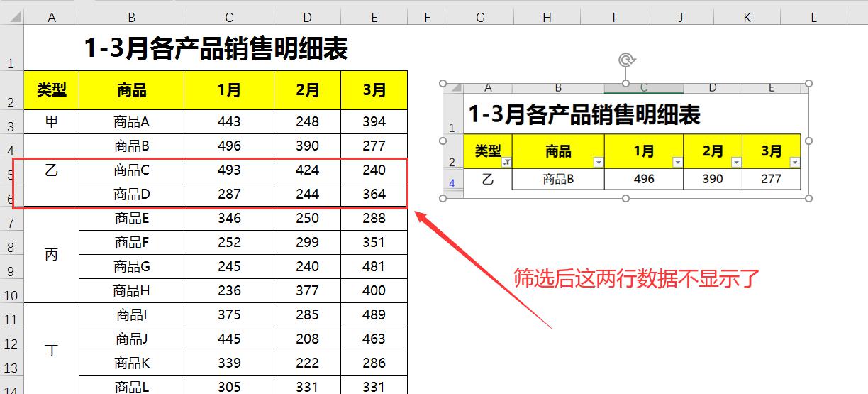This screenshot has width=868, height=394.
Task: Click the main sheet title 1-3月各产品销售明细表
Action: pos(216,49)
